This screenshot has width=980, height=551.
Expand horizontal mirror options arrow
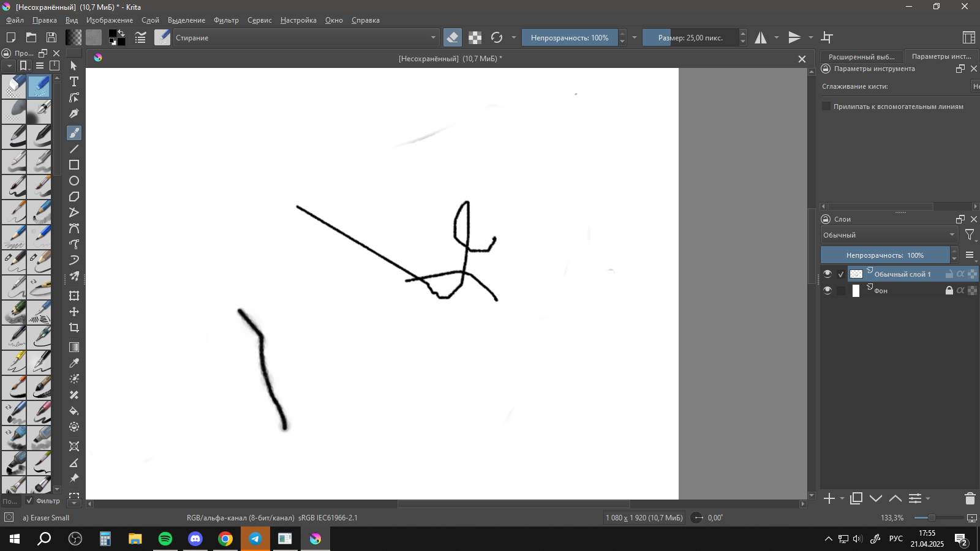(777, 37)
